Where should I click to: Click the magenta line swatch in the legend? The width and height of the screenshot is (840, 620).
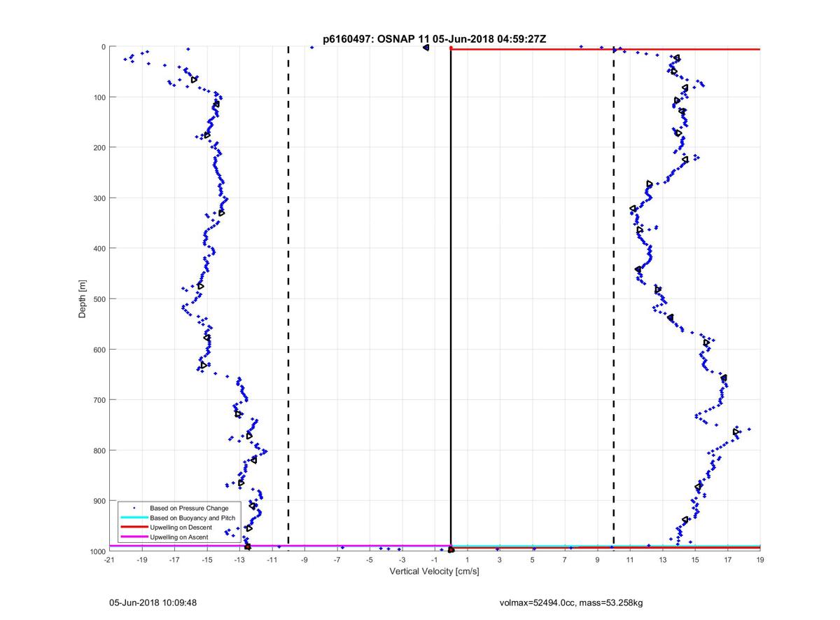point(134,537)
